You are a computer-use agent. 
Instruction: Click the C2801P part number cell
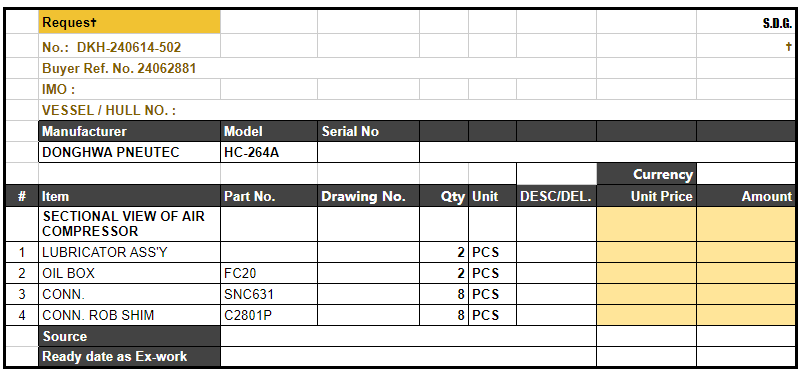pyautogui.click(x=269, y=315)
